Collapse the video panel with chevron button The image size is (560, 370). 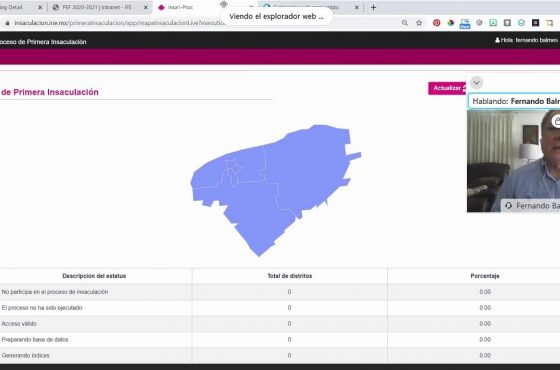pos(476,83)
